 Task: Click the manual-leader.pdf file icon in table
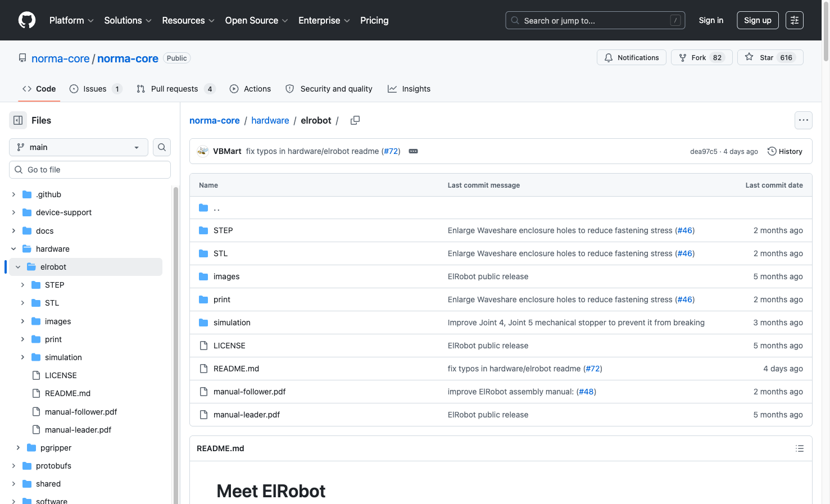coord(203,415)
